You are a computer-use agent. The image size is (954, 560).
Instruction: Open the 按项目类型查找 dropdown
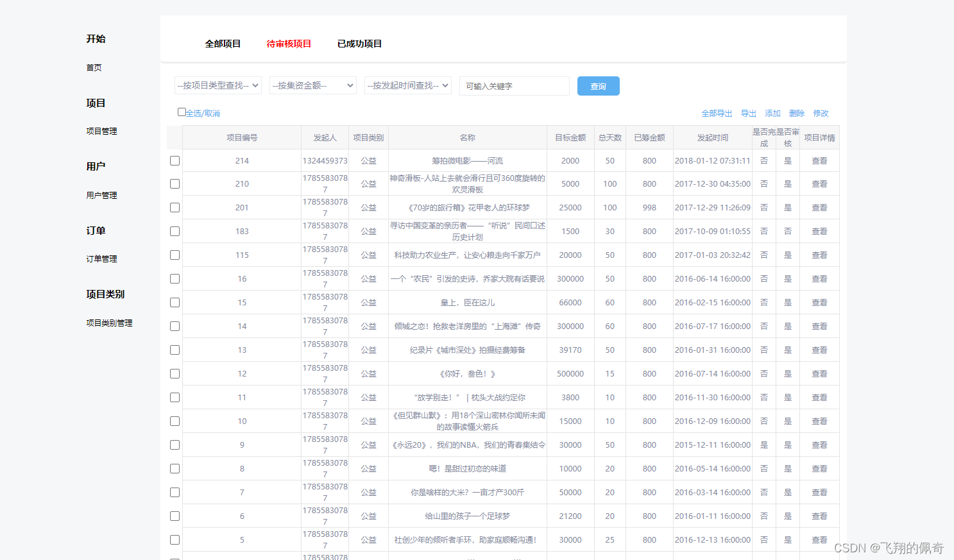pos(218,85)
